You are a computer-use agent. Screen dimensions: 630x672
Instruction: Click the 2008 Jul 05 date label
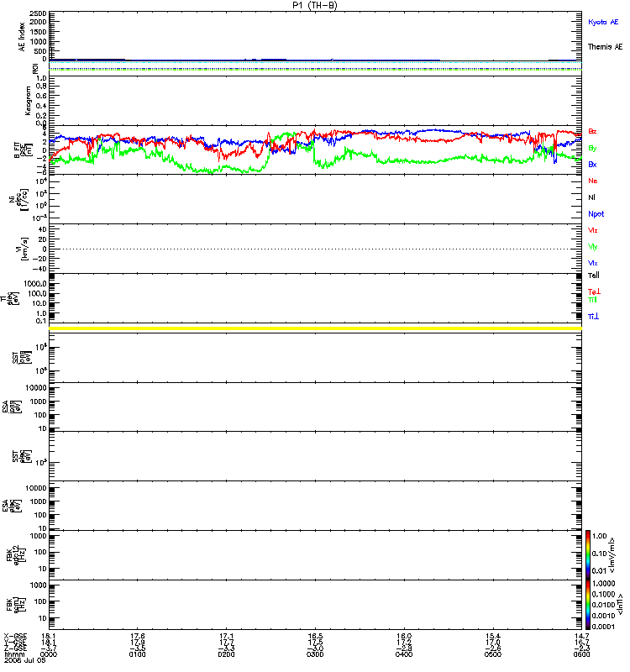click(x=22, y=661)
